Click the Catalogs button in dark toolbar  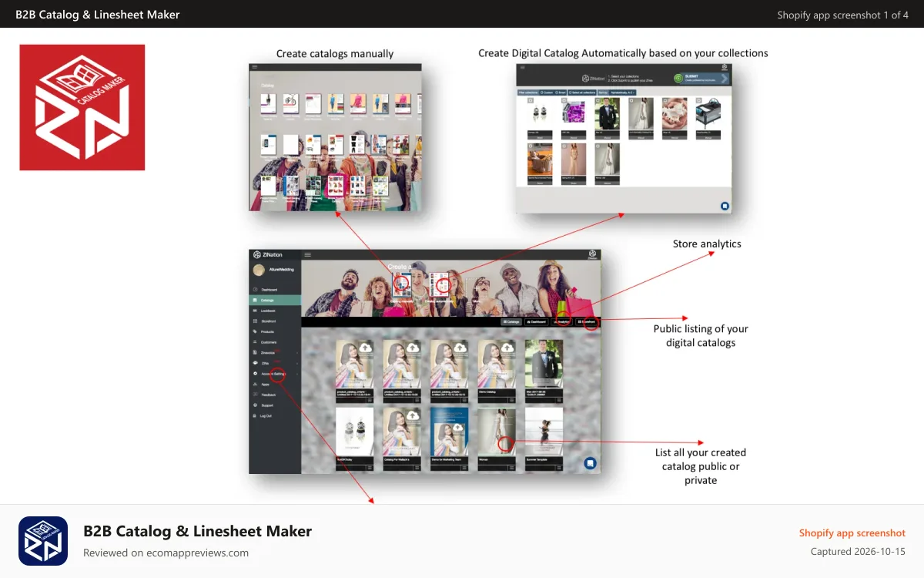pyautogui.click(x=511, y=322)
